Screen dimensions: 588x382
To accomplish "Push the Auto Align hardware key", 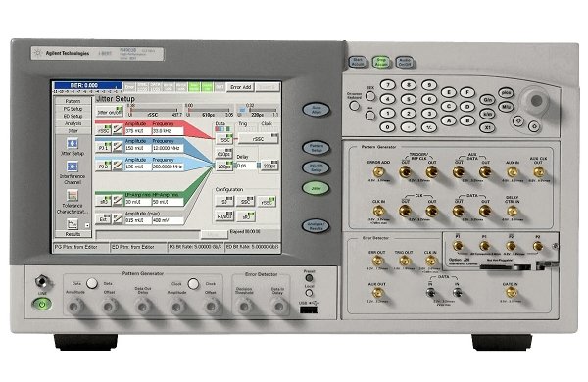I will coord(317,110).
